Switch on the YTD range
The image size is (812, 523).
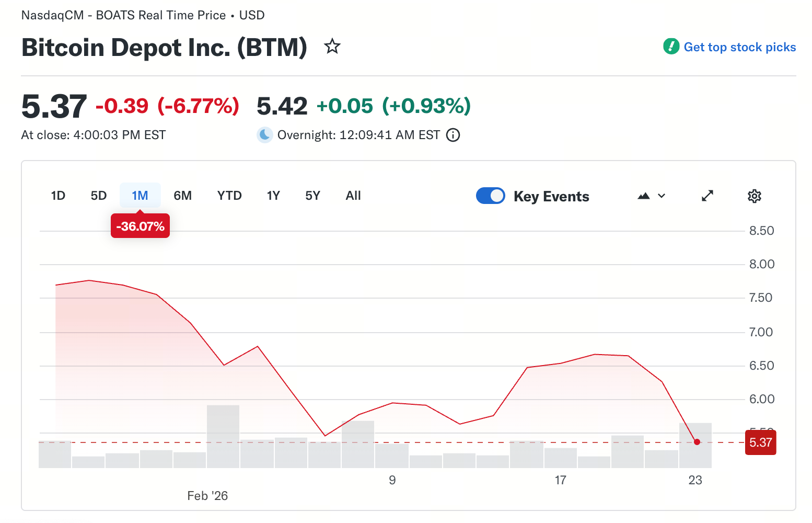(229, 195)
